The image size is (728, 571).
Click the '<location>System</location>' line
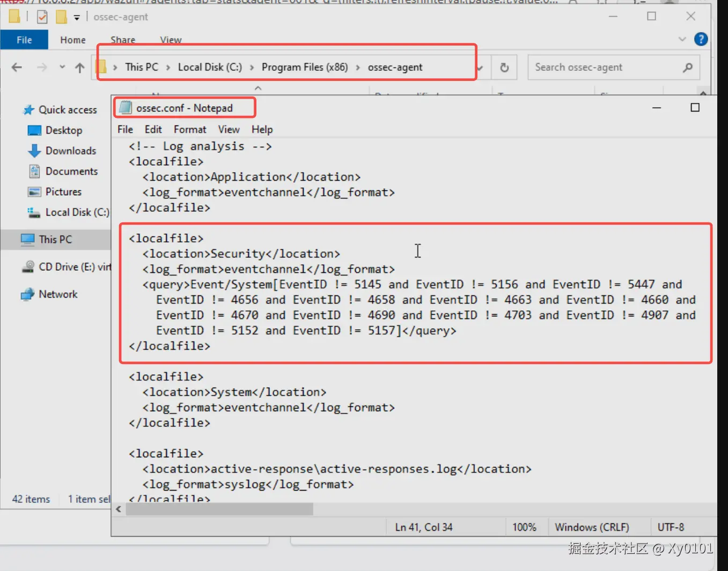pos(234,392)
